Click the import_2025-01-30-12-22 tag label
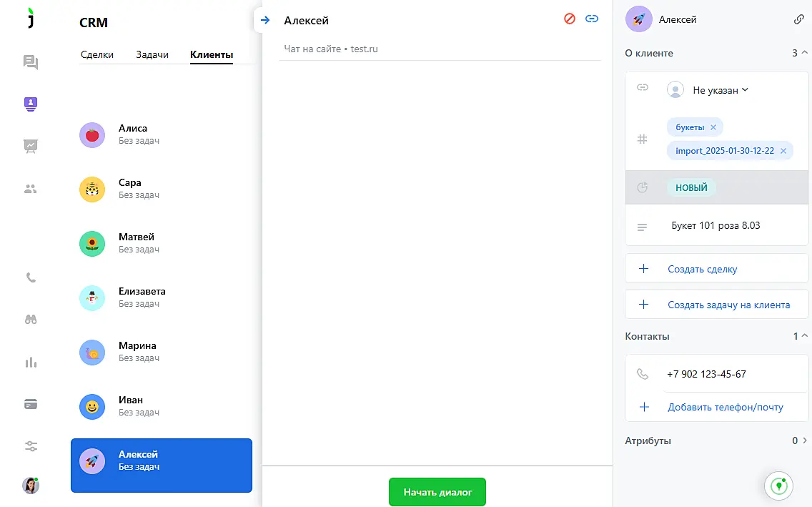The width and height of the screenshot is (812, 507). pos(725,151)
